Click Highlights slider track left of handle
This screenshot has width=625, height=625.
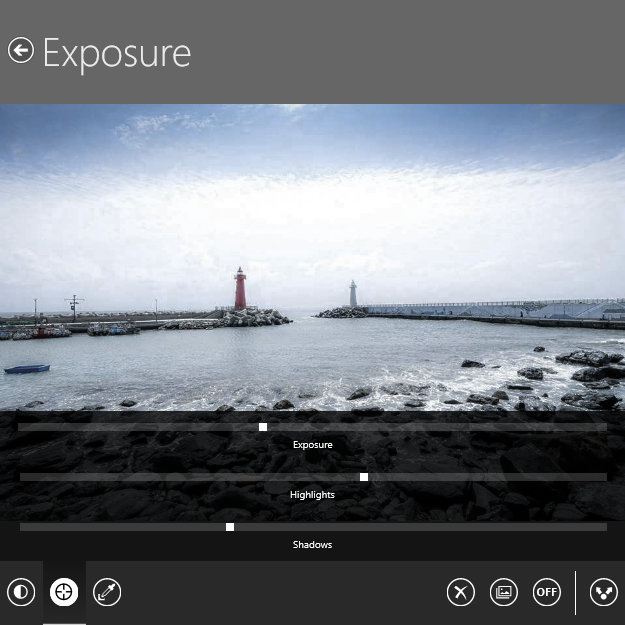190,477
